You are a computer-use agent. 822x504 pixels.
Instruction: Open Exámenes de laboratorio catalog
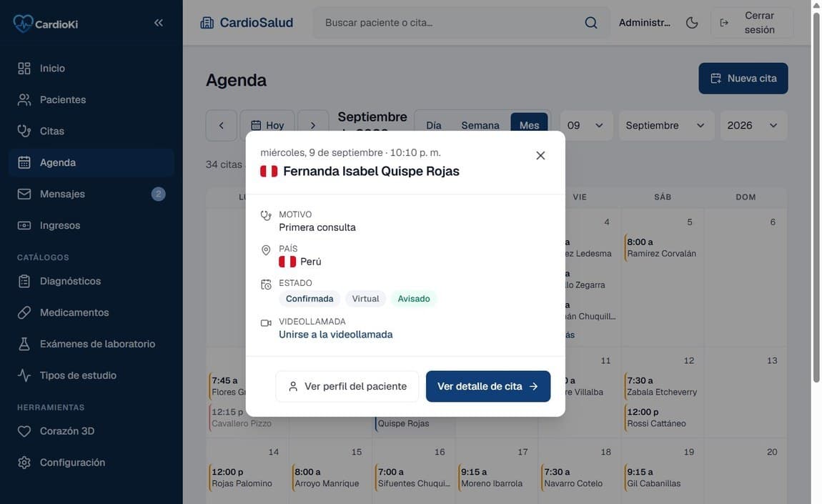coord(91,344)
